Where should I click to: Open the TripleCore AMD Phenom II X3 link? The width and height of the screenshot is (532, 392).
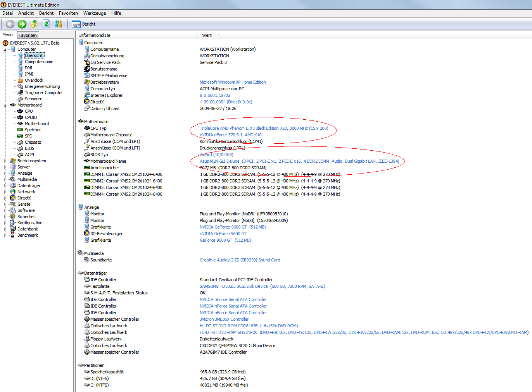click(x=264, y=128)
